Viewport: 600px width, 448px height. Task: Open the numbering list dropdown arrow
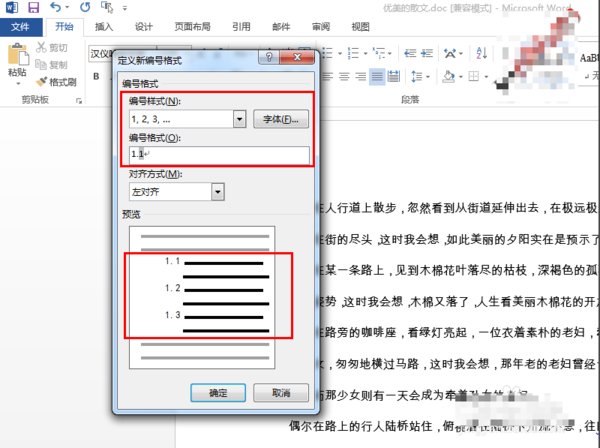[365, 54]
